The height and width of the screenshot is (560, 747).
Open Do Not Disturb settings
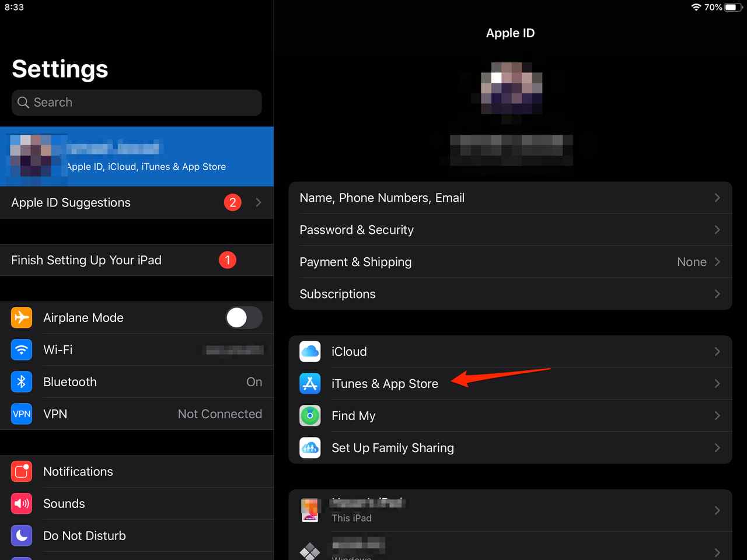(137, 535)
